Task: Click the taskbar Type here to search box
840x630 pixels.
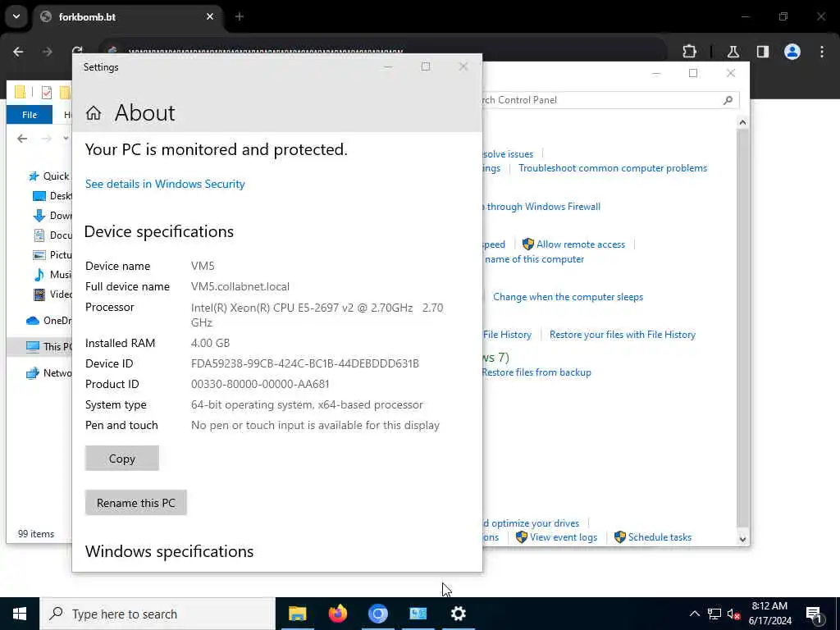Action: (x=157, y=614)
